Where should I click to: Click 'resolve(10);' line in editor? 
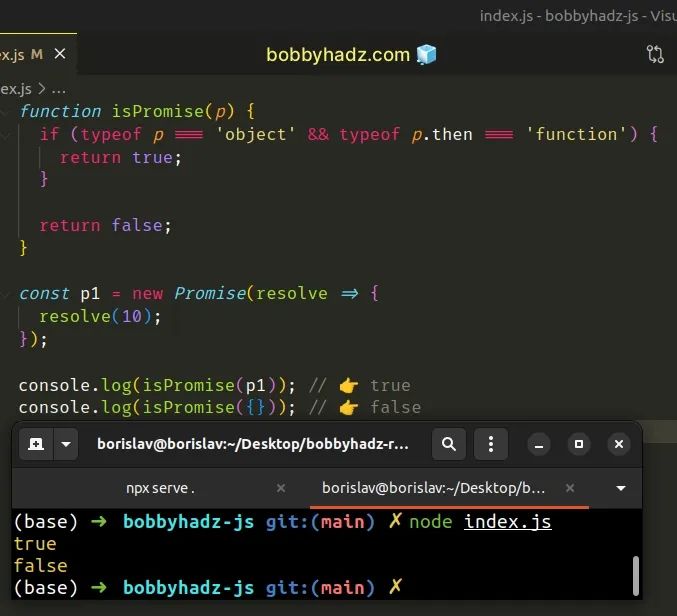click(x=100, y=316)
